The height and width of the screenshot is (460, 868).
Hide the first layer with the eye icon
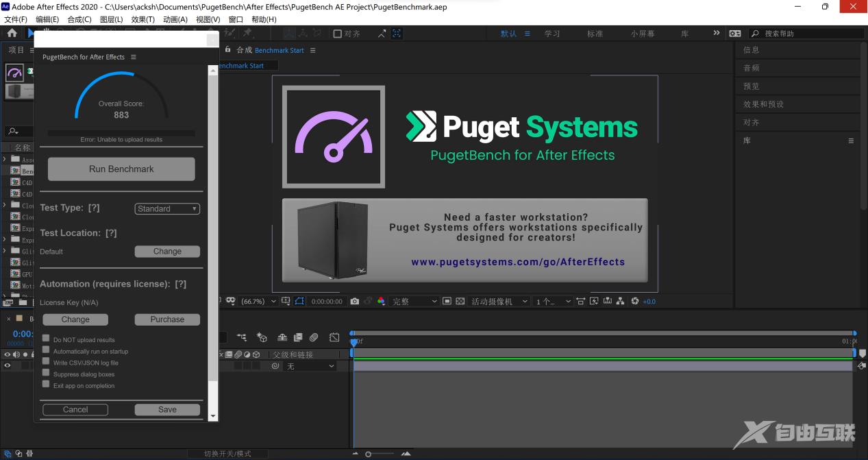[8, 366]
